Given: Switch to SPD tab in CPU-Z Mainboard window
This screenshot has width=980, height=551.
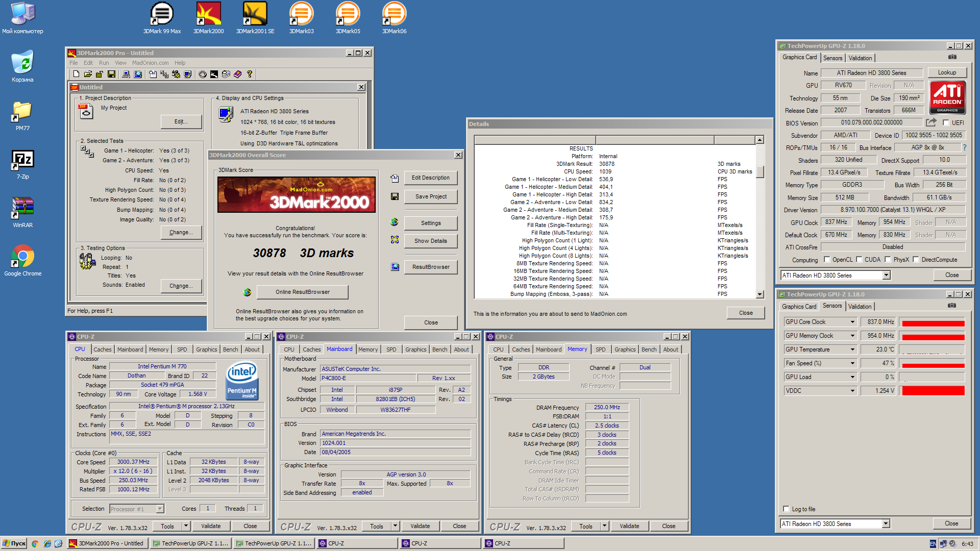Looking at the screenshot, I should point(391,349).
